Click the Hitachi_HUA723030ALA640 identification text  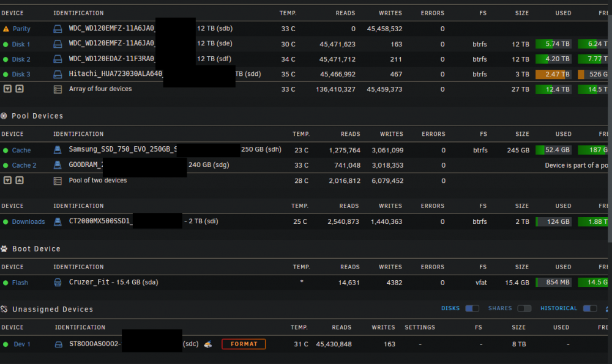coord(116,74)
